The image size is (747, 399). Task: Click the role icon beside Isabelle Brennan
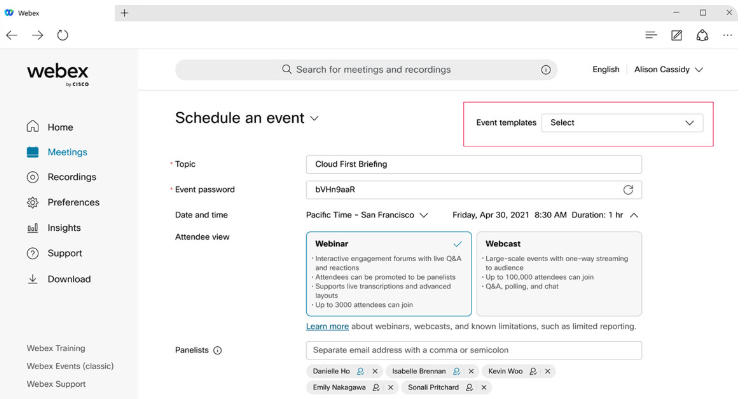pyautogui.click(x=456, y=371)
